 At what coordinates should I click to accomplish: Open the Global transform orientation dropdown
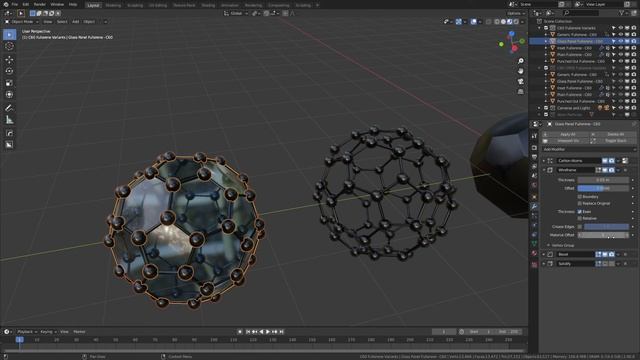[x=236, y=13]
